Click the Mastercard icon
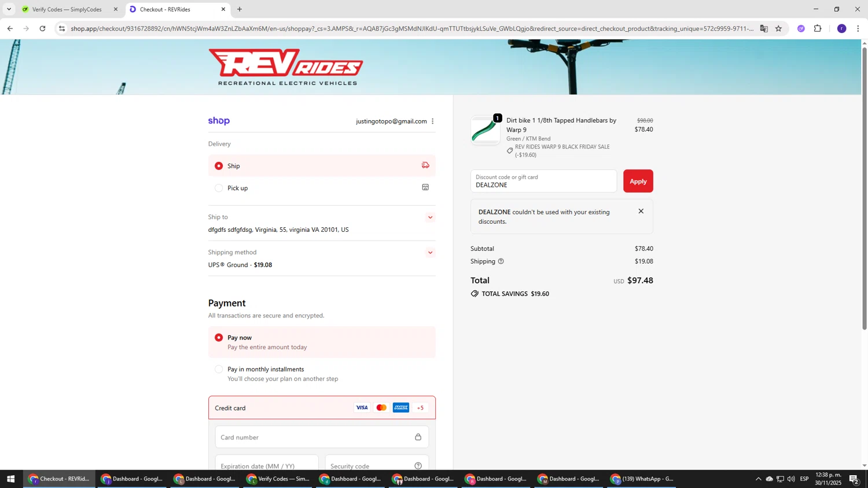868x488 pixels. click(x=381, y=408)
